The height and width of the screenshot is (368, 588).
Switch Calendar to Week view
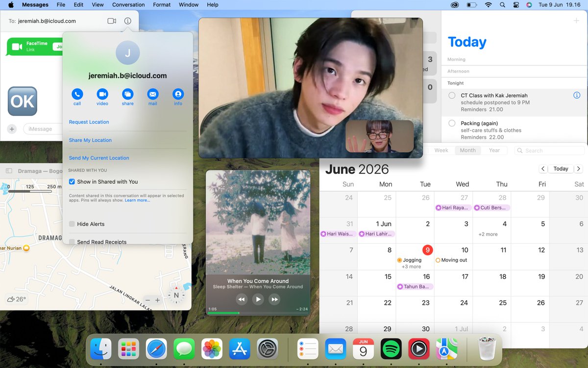coord(441,150)
